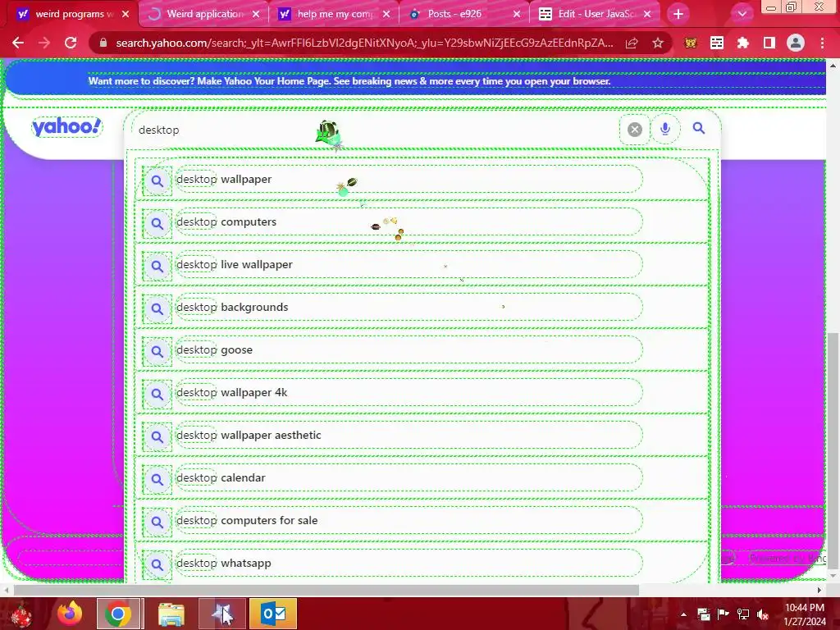
Task: Open the Start button ornament
Action: pos(21,614)
